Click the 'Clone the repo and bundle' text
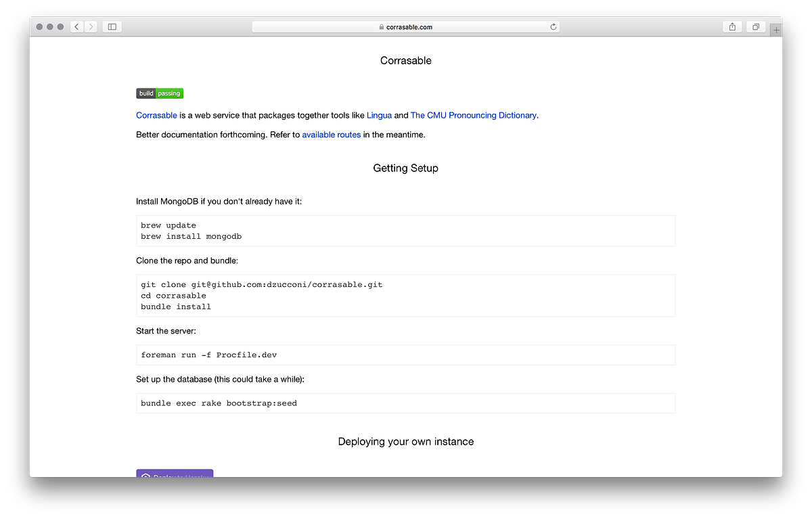 tap(187, 261)
